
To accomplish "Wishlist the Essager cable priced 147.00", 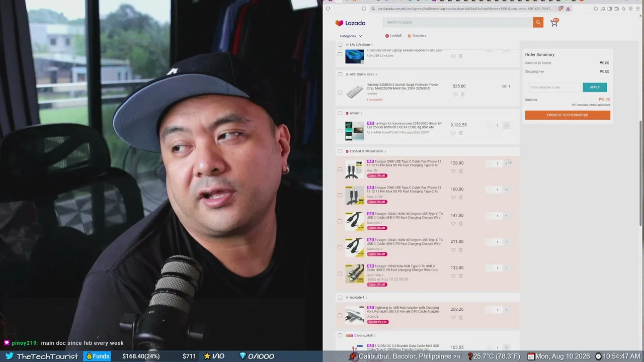I will point(453,224).
